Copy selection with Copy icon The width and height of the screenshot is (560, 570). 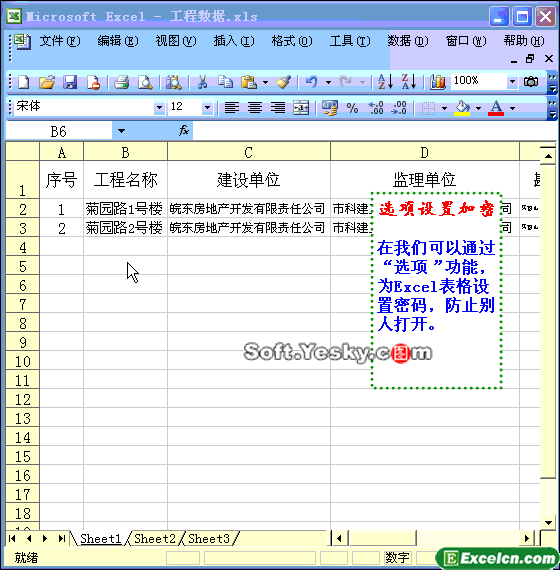tap(225, 82)
